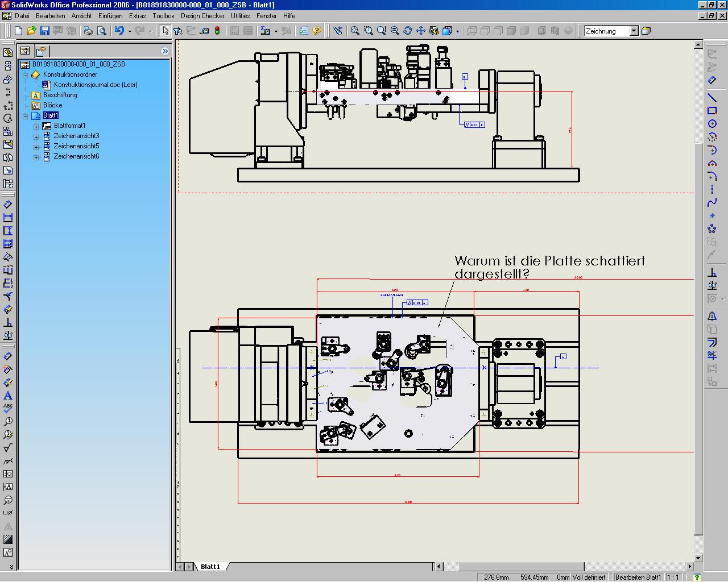Click the Print icon in toolbar
Screen dimensions: 728x582
tap(88, 31)
